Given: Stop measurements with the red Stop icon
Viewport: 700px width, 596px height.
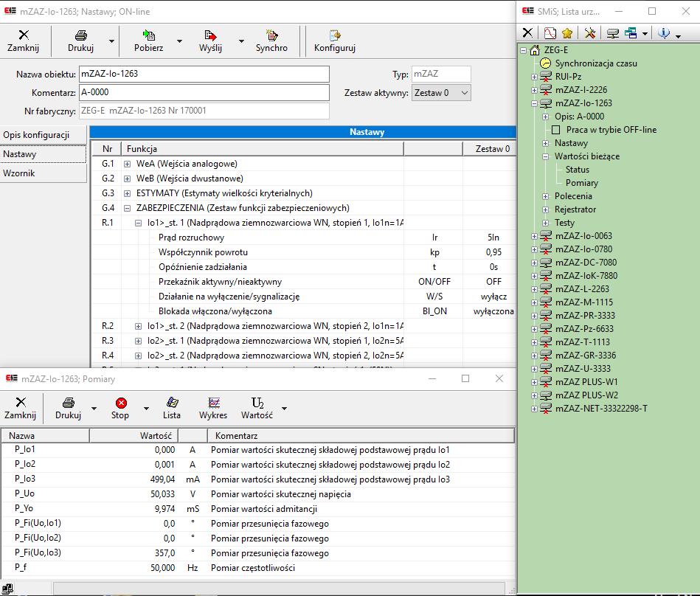Looking at the screenshot, I should [x=120, y=403].
